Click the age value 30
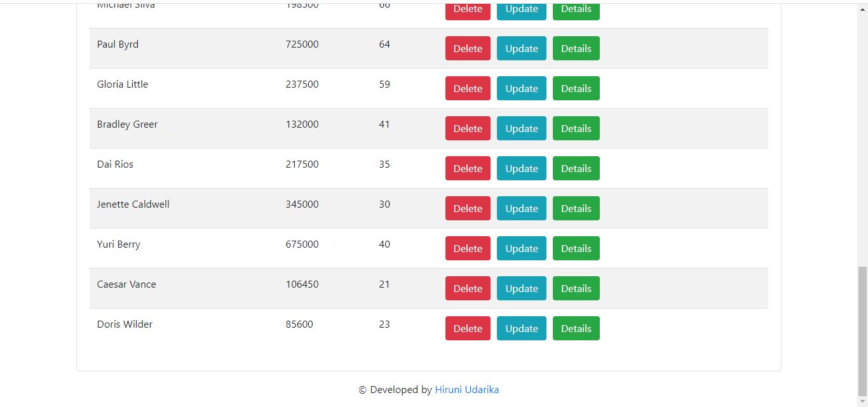The height and width of the screenshot is (407, 868). (384, 204)
